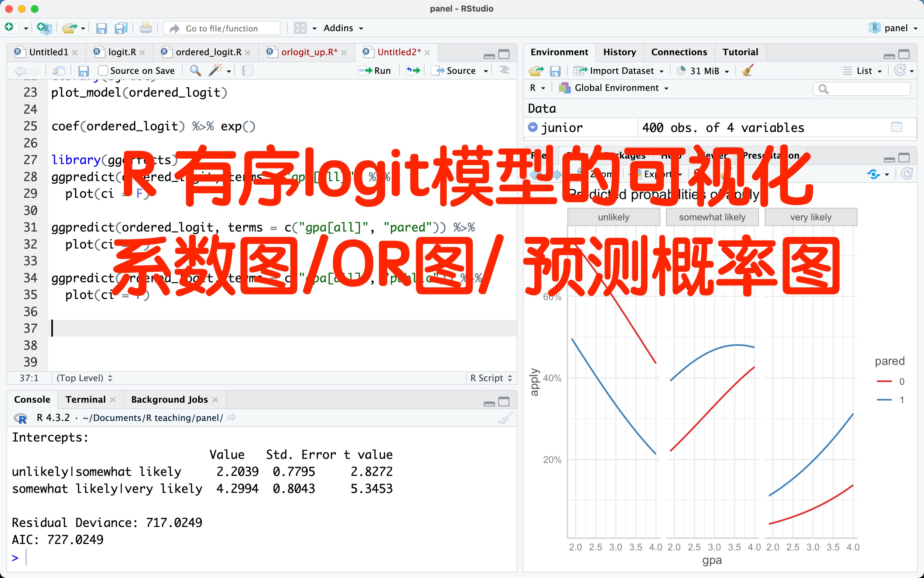Expand the junior data object

pyautogui.click(x=533, y=127)
